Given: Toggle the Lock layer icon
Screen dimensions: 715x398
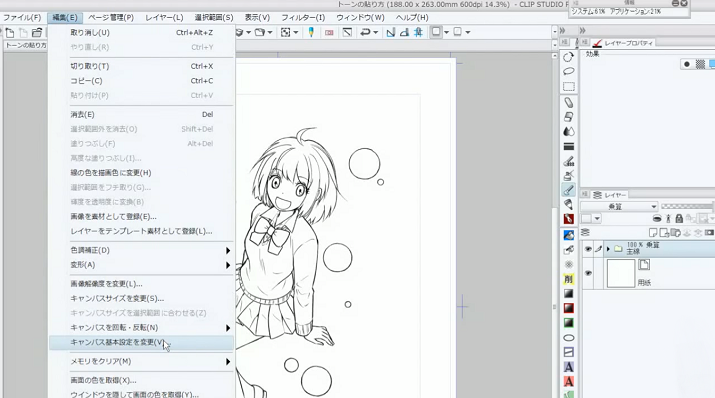Looking at the screenshot, I should tap(679, 219).
